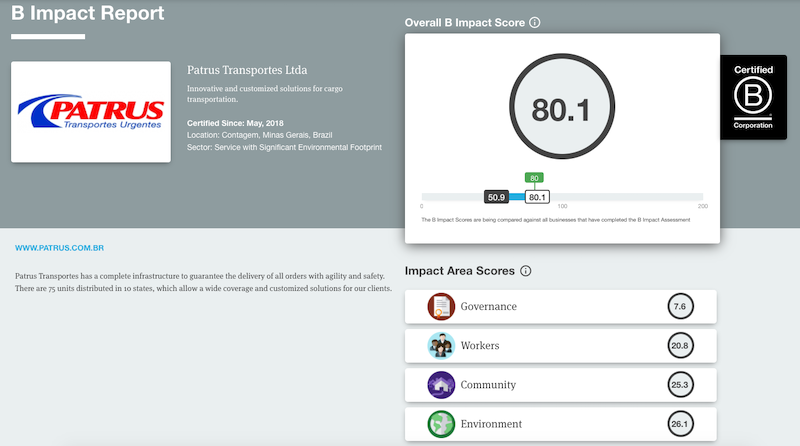Click the 7.6 Governance score circle
800x446 pixels.
680,306
